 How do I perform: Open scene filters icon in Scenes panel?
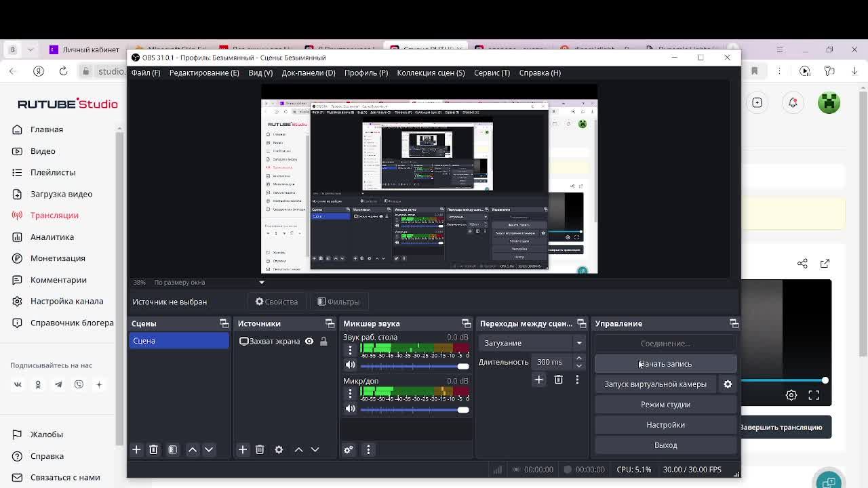point(172,449)
